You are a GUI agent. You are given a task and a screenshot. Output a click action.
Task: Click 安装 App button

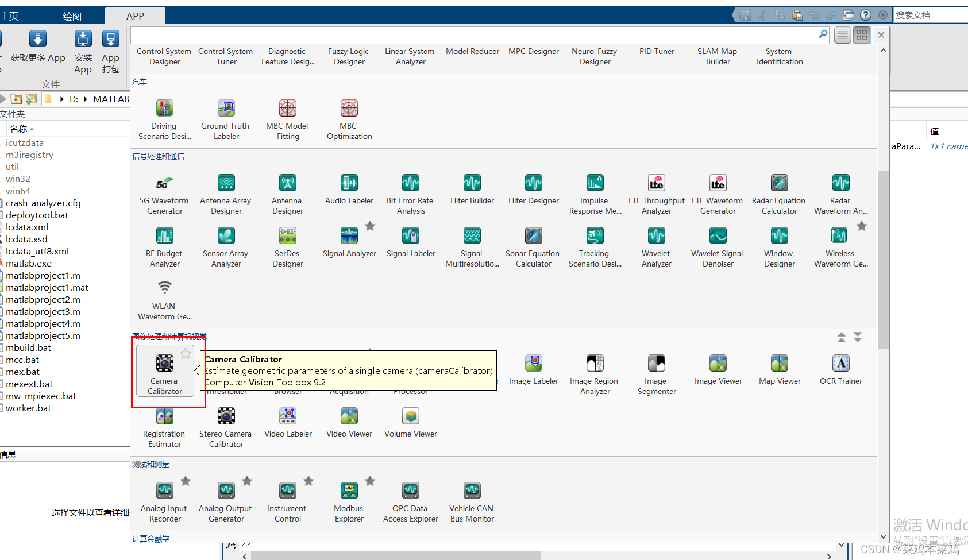[83, 52]
